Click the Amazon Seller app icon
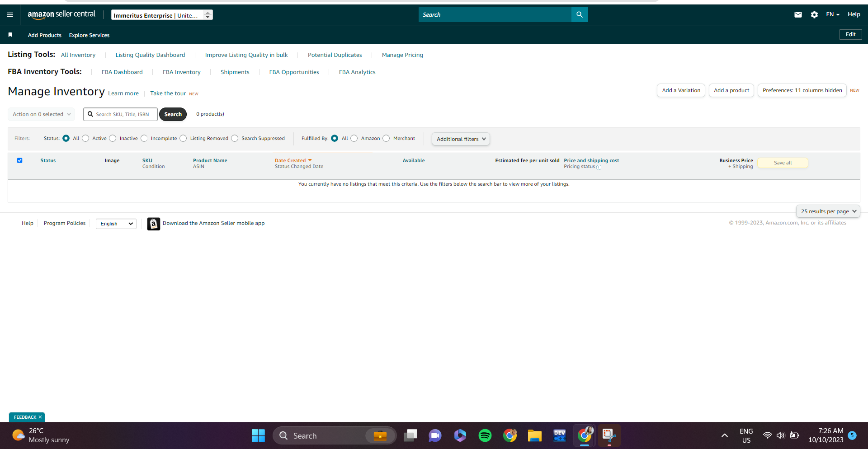Image resolution: width=868 pixels, height=449 pixels. [x=154, y=224]
